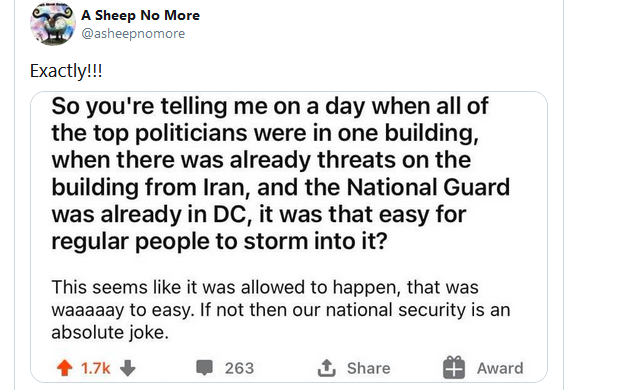Click the A Sheep No More name

click(x=141, y=15)
